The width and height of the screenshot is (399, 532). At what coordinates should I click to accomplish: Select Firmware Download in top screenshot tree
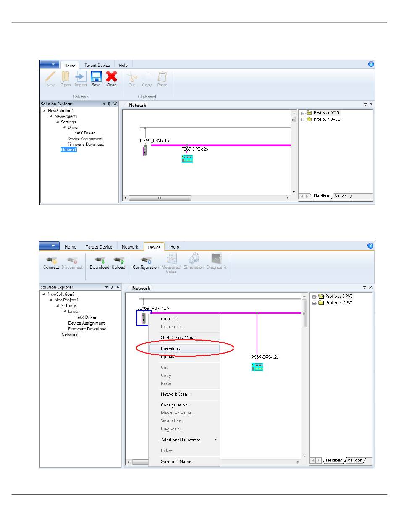(x=86, y=144)
